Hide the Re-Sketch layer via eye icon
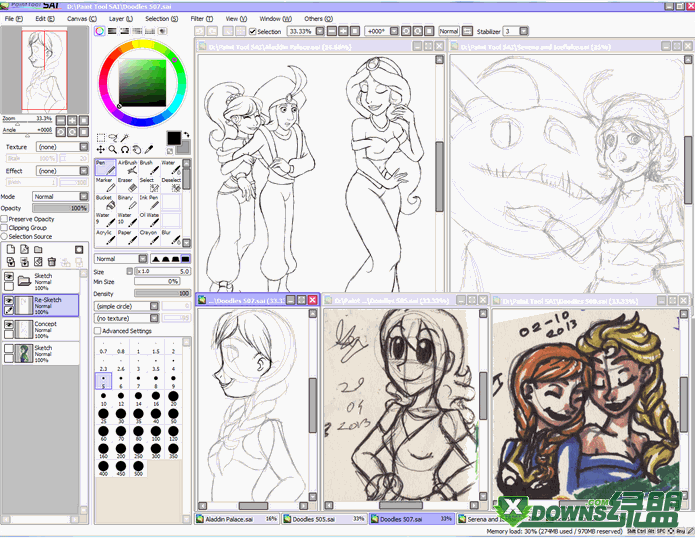The width and height of the screenshot is (695, 538). 8,300
